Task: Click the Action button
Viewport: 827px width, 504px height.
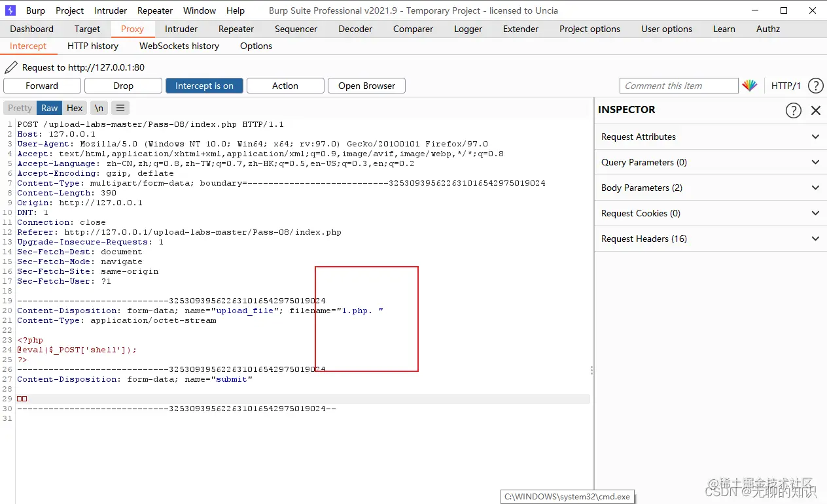Action: click(x=285, y=86)
